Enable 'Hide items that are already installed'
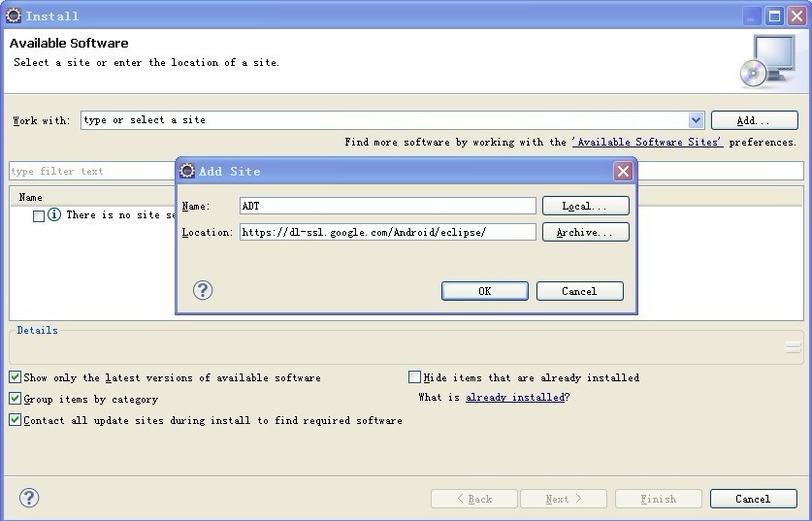 click(414, 377)
